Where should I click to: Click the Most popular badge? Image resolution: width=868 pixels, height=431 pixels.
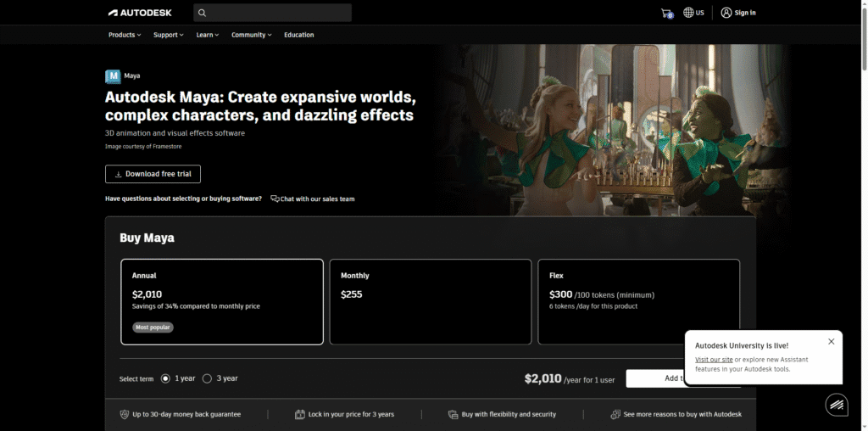(x=153, y=327)
